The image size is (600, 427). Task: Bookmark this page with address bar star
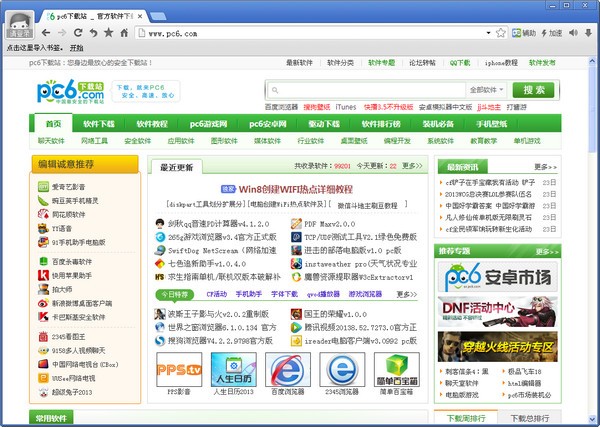click(501, 33)
